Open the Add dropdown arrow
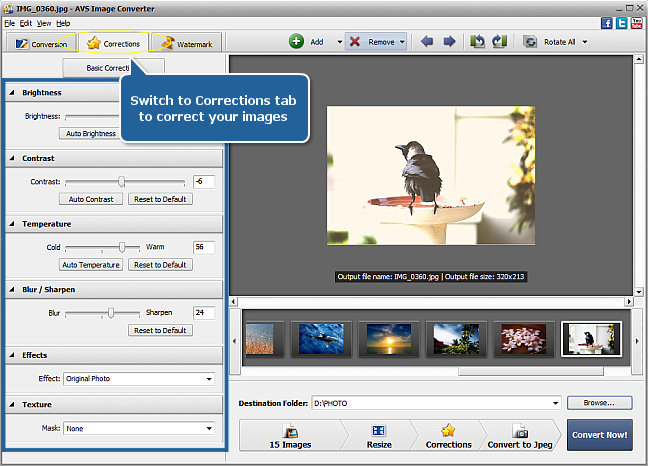Viewport: 648px width, 466px height. 339,42
